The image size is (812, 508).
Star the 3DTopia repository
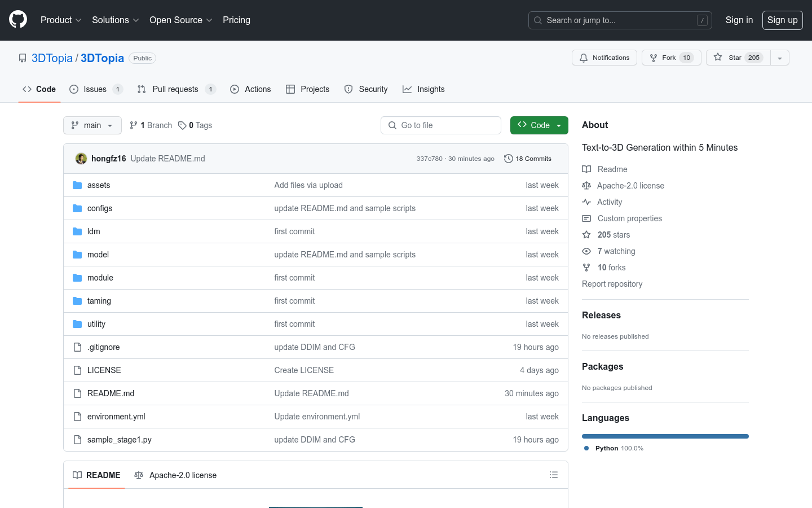tap(738, 58)
